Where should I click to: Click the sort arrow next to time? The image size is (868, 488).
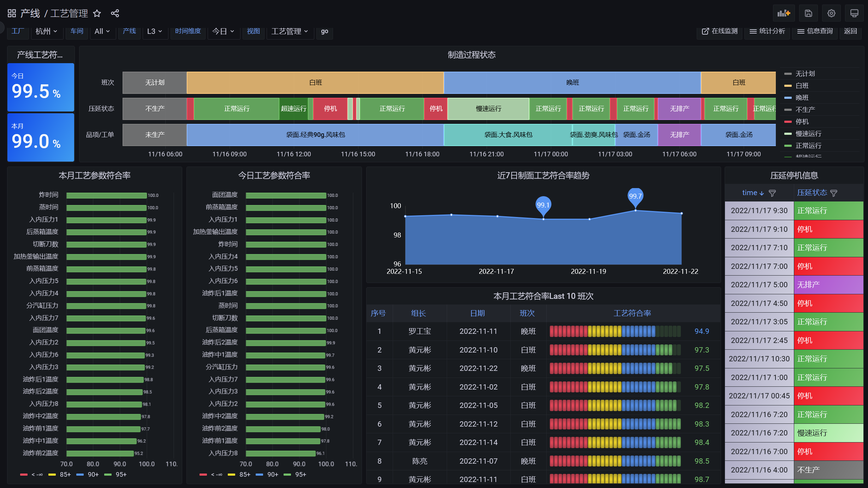tap(762, 193)
